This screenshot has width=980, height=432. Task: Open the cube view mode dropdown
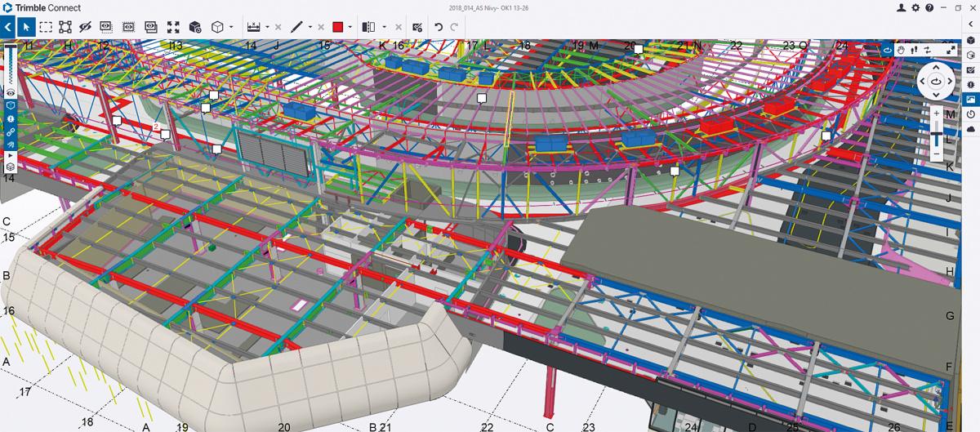232,27
